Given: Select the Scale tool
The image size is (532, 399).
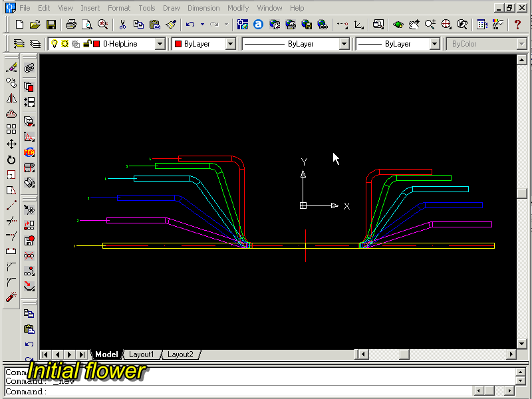Looking at the screenshot, I should [11, 175].
